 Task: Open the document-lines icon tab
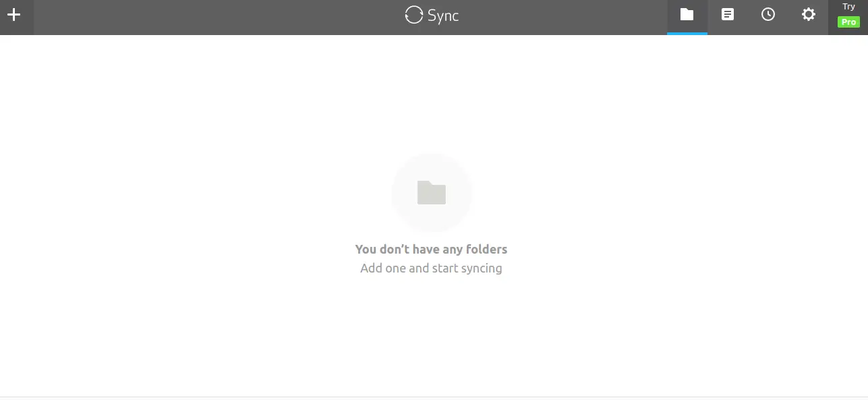click(728, 15)
